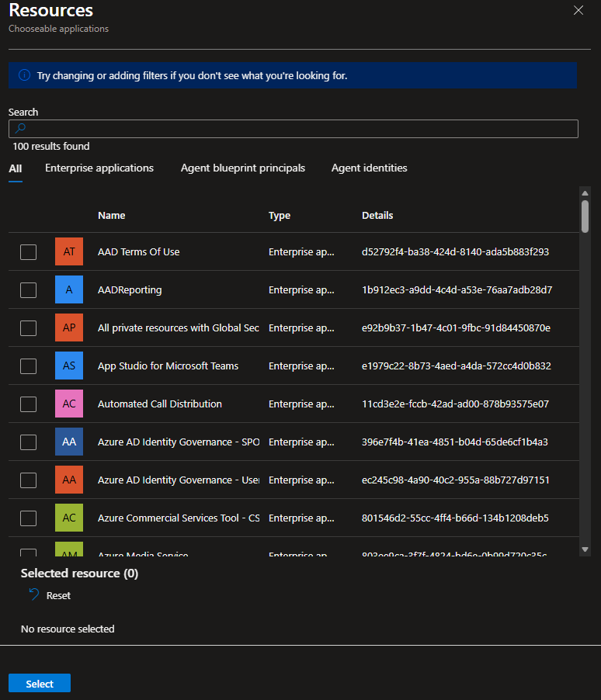Viewport: 601px width, 700px height.
Task: Click the Reset undo arrow icon
Action: [x=34, y=594]
